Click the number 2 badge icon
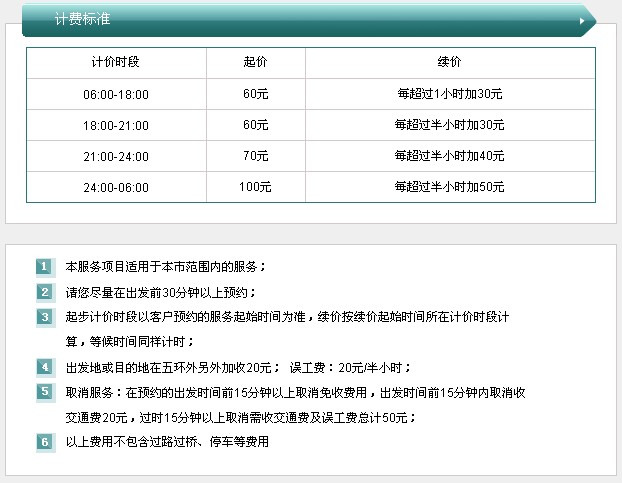622x483 pixels. pos(44,292)
